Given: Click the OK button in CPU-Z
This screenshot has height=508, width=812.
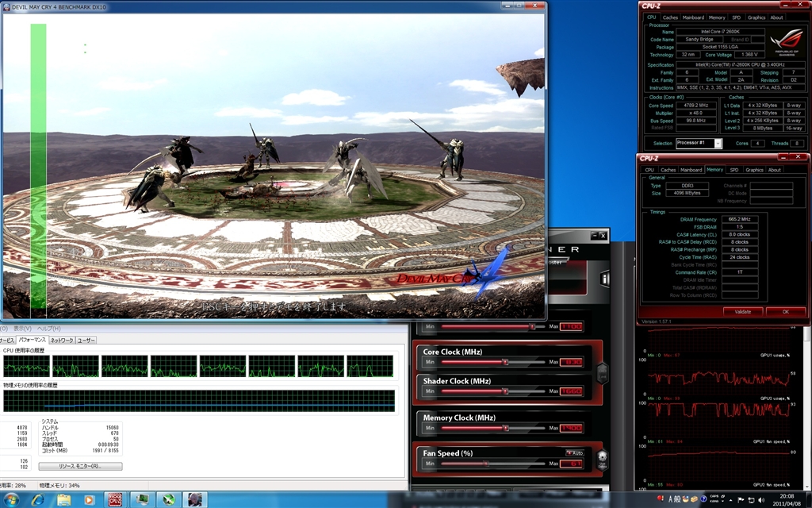Looking at the screenshot, I should click(x=786, y=311).
